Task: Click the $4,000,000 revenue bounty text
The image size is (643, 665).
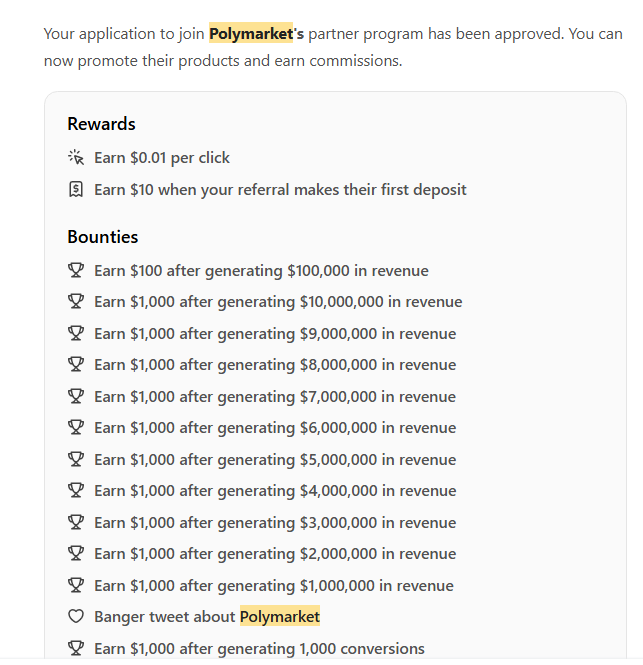Action: click(275, 491)
